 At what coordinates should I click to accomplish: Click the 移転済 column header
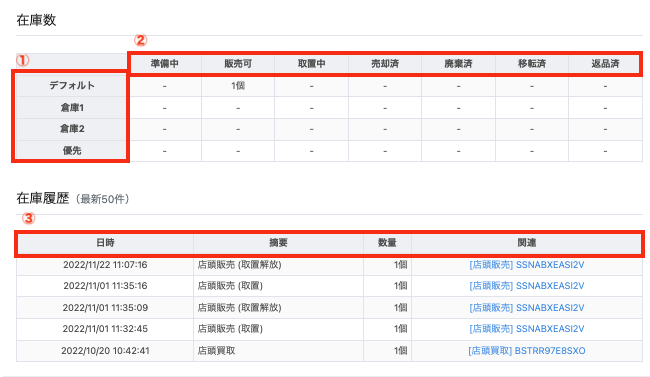pyautogui.click(x=531, y=63)
